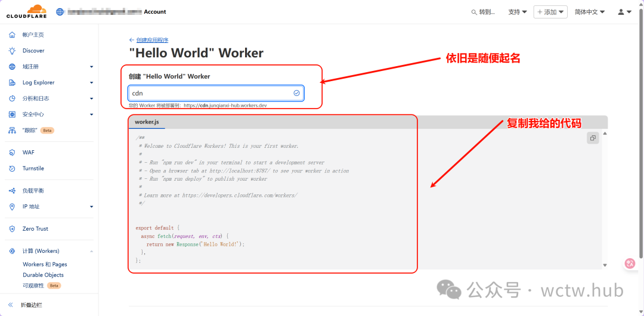Screen dimensions: 644x316
Task: Click the Turnstile icon in sidebar
Action: (x=12, y=169)
